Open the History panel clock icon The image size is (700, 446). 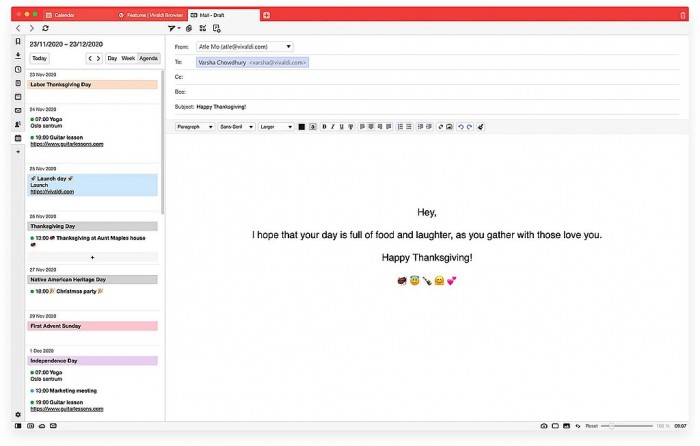[17, 69]
